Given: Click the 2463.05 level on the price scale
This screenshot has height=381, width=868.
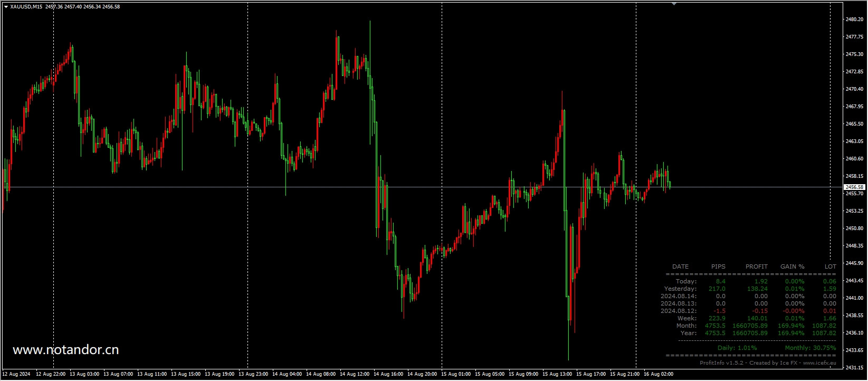Looking at the screenshot, I should [854, 141].
